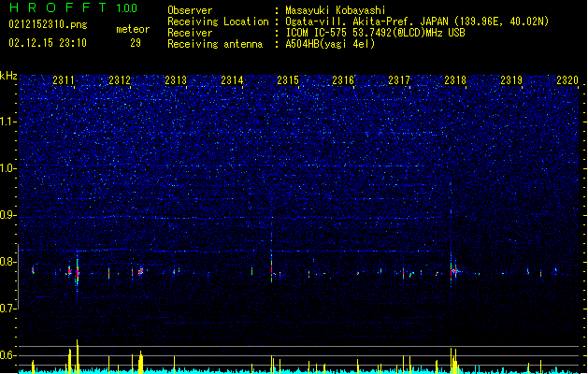Click the 'Receiving antenna' label
The height and width of the screenshot is (374, 588).
[215, 44]
